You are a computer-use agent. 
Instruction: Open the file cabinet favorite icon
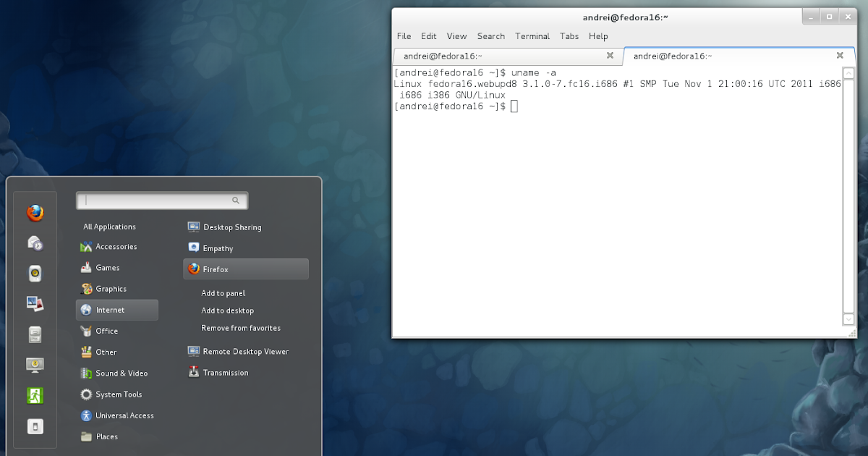click(x=35, y=334)
